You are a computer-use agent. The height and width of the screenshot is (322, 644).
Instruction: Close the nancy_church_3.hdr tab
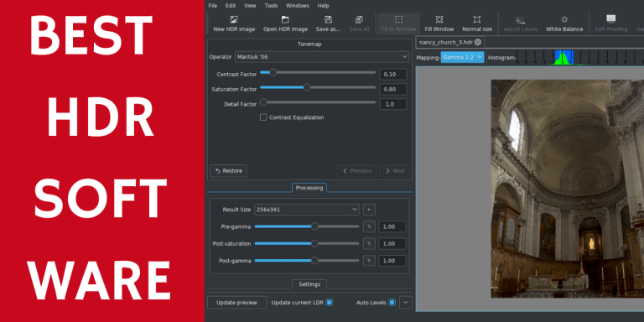click(x=478, y=42)
